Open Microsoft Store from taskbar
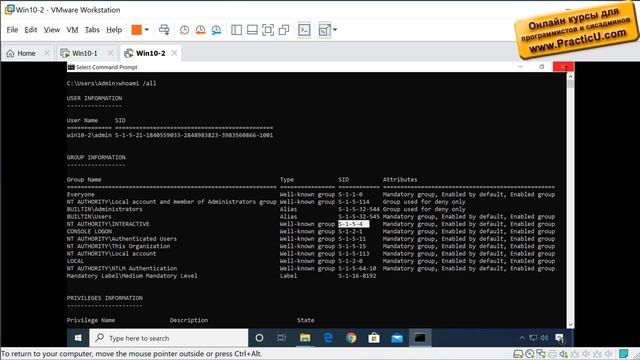The width and height of the screenshot is (640, 360). click(374, 338)
